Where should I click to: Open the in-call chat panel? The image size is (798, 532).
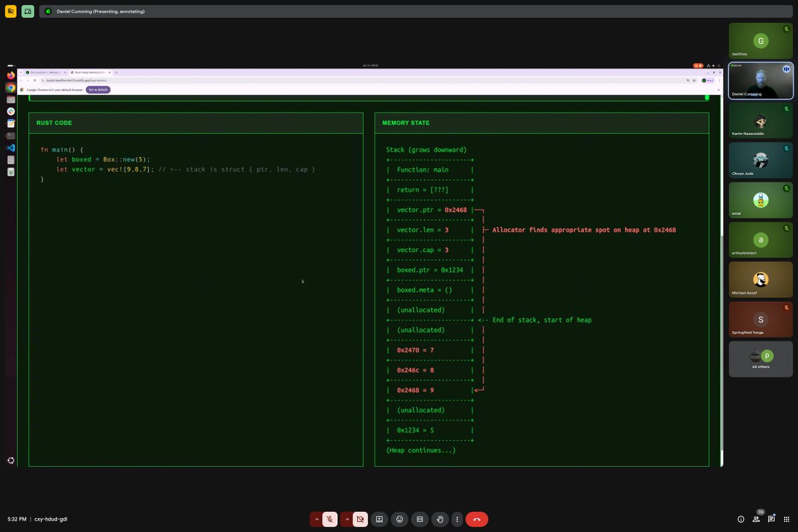click(771, 519)
